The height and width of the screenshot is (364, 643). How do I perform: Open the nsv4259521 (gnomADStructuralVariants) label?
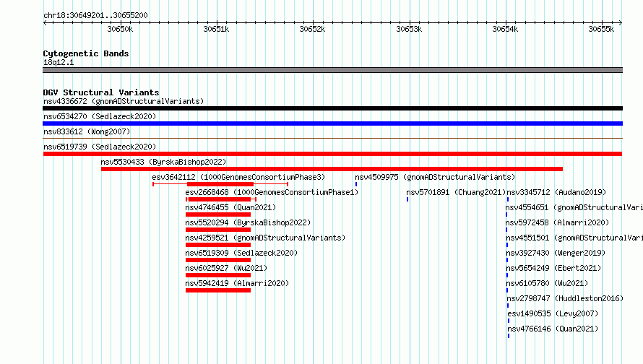(265, 238)
